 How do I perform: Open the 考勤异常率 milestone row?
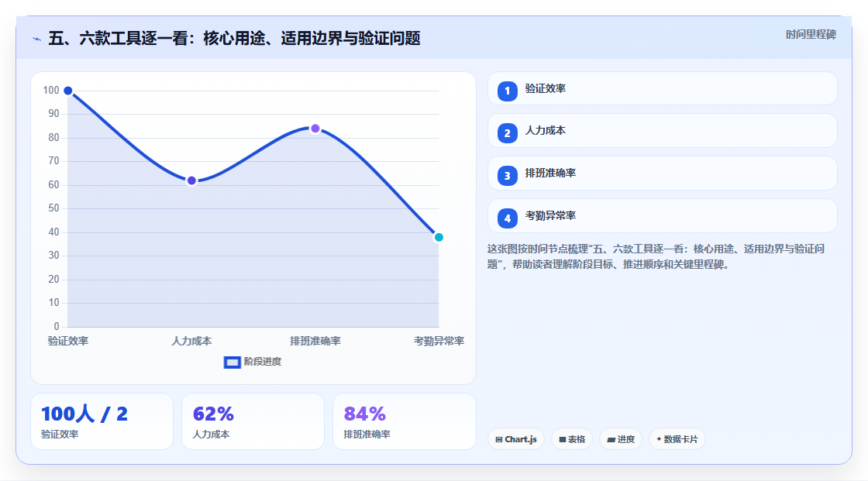click(662, 216)
